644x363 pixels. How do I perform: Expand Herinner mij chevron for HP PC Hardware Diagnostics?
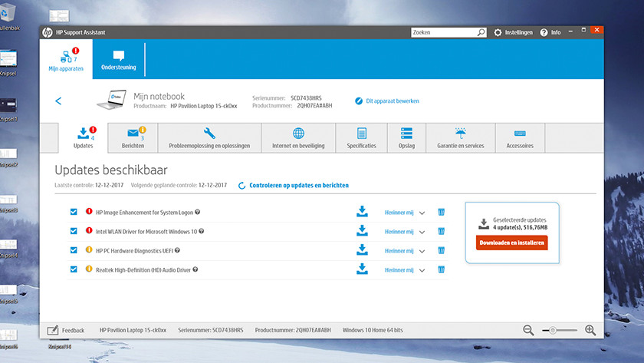[422, 251]
